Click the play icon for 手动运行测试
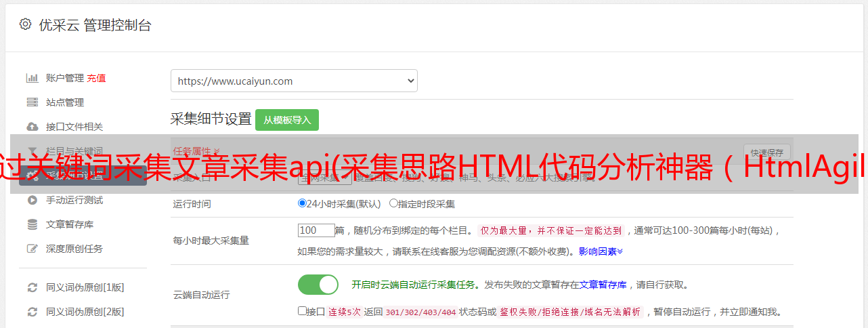Screen dimensions: 868x328 click(32, 200)
